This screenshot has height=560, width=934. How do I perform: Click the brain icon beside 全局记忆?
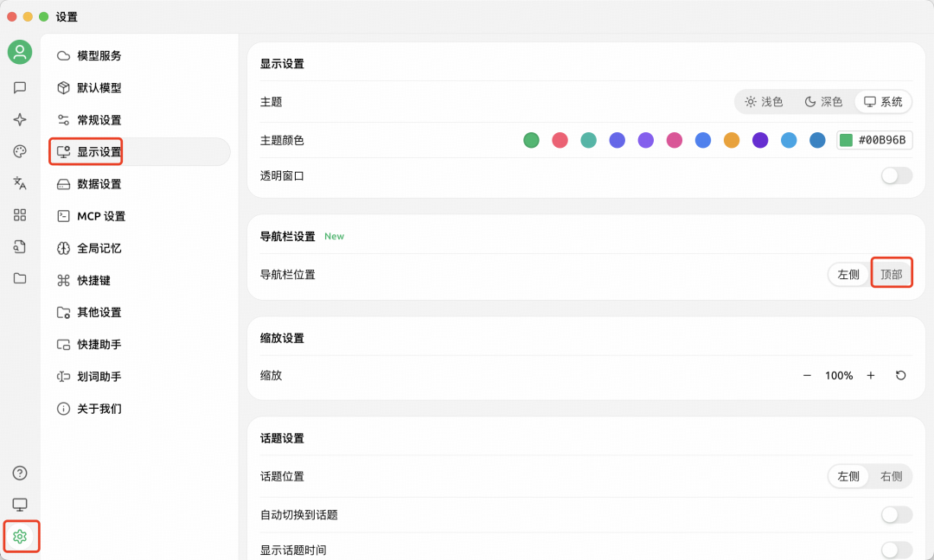coord(63,248)
